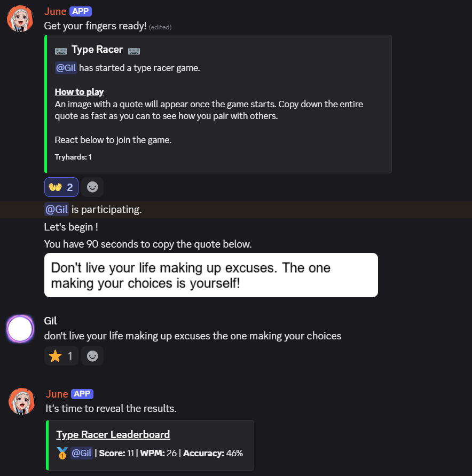Open the quote image to enlarge
The width and height of the screenshot is (472, 476).
(211, 275)
